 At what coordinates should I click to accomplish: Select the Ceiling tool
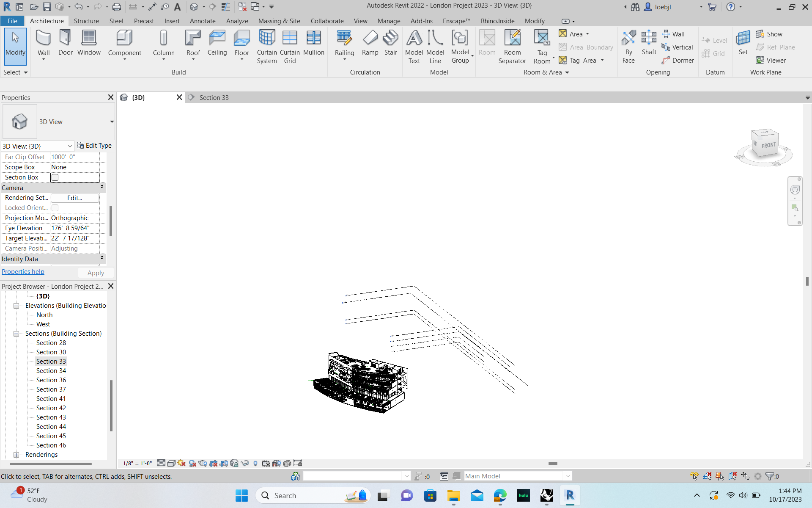(217, 43)
